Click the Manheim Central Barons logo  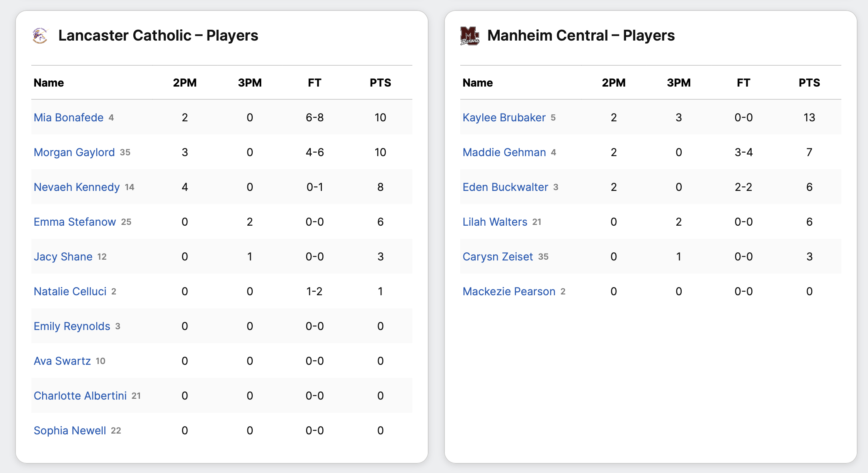tap(470, 36)
